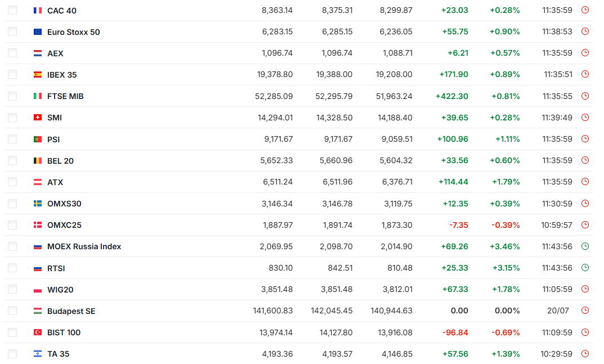
Task: Click the clock icon in the ATX row
Action: coord(585,182)
